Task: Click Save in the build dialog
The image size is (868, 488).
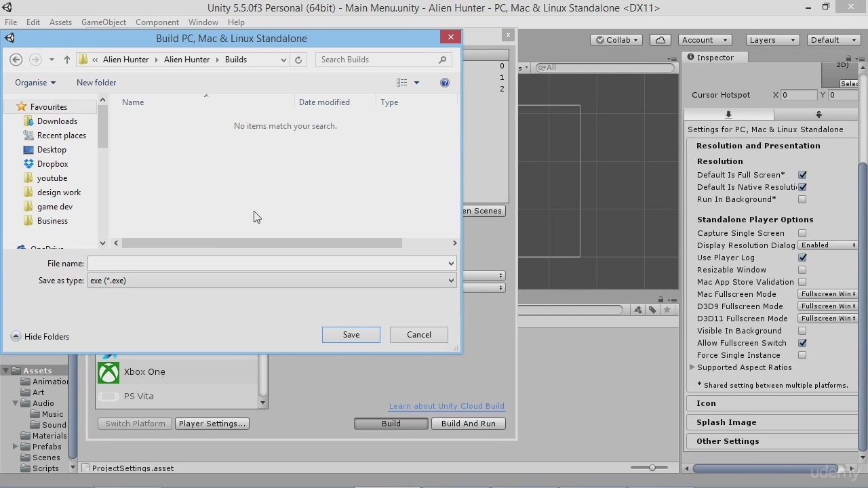Action: click(x=351, y=335)
